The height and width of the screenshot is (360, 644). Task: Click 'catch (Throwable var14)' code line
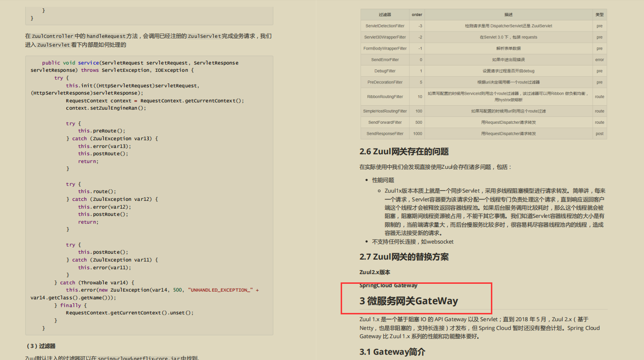click(x=94, y=282)
